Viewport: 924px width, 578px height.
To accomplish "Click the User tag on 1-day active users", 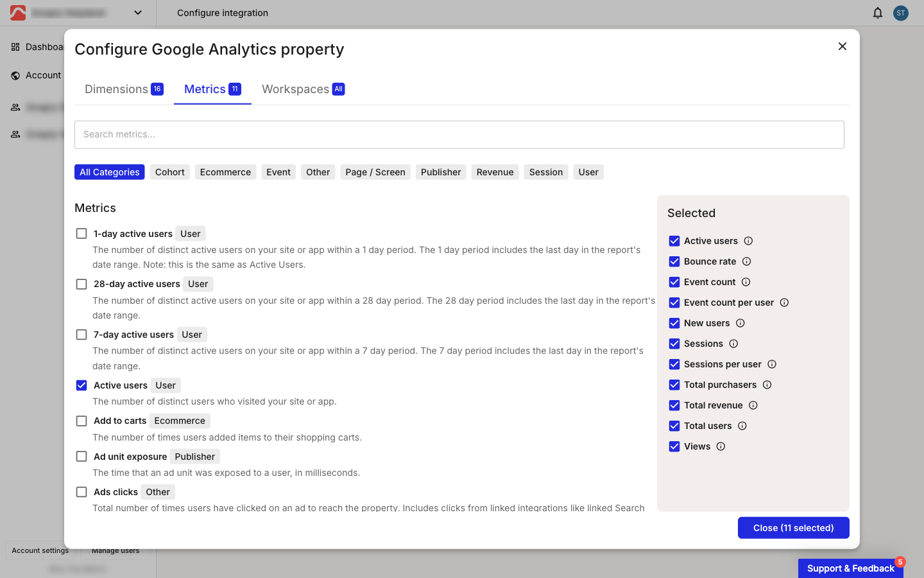I will (x=191, y=234).
